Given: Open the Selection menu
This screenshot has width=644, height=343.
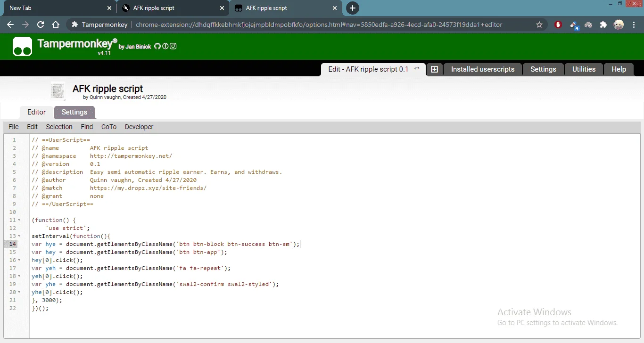Looking at the screenshot, I should point(59,127).
